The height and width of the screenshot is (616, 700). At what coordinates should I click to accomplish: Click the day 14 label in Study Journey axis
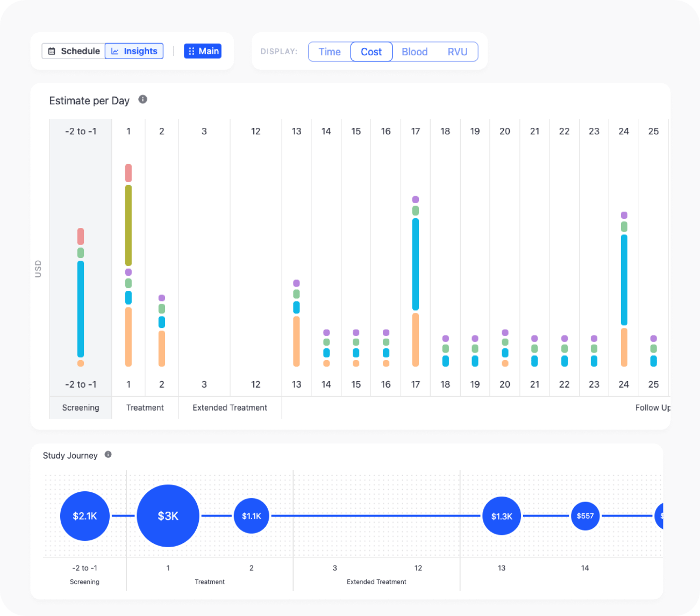click(585, 568)
